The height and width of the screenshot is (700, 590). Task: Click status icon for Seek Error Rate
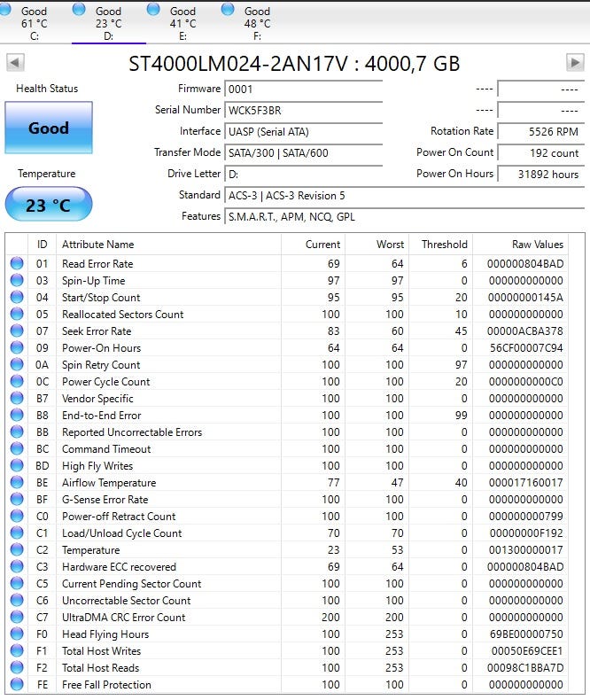coord(17,331)
